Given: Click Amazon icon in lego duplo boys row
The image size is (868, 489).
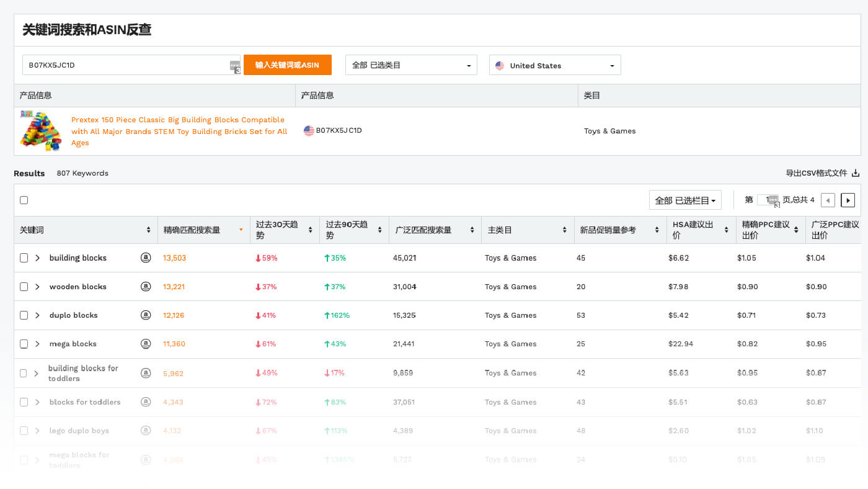Looking at the screenshot, I should [146, 430].
